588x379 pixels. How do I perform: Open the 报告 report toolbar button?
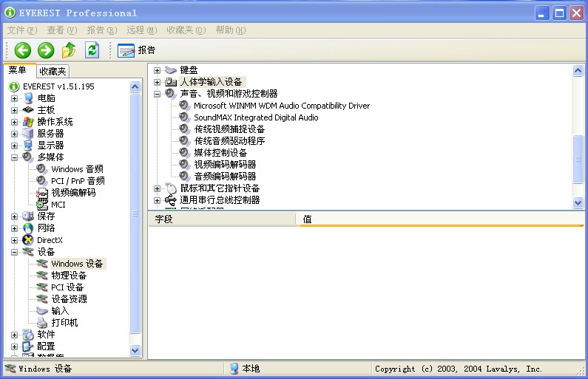pos(137,50)
